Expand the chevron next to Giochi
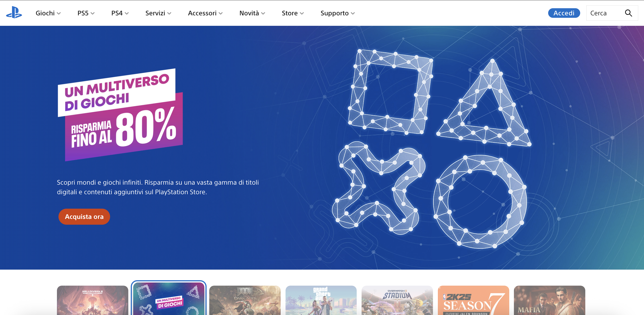644x315 pixels. click(59, 14)
